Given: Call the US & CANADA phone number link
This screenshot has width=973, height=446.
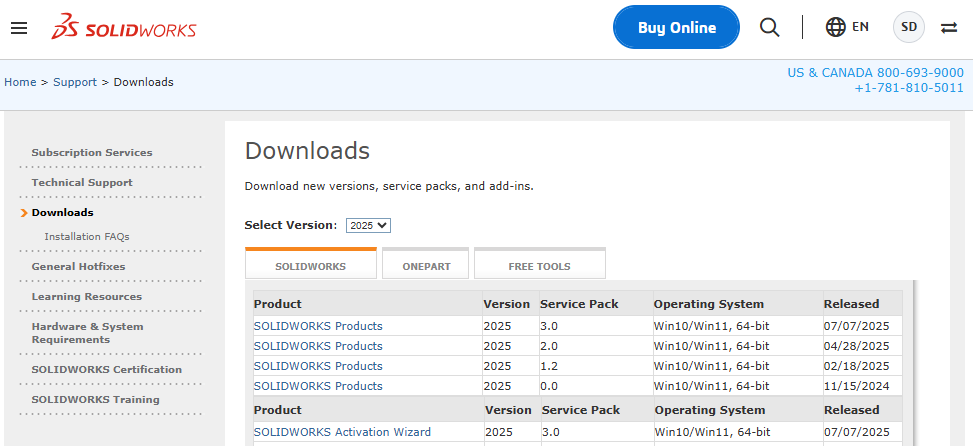Looking at the screenshot, I should [875, 73].
